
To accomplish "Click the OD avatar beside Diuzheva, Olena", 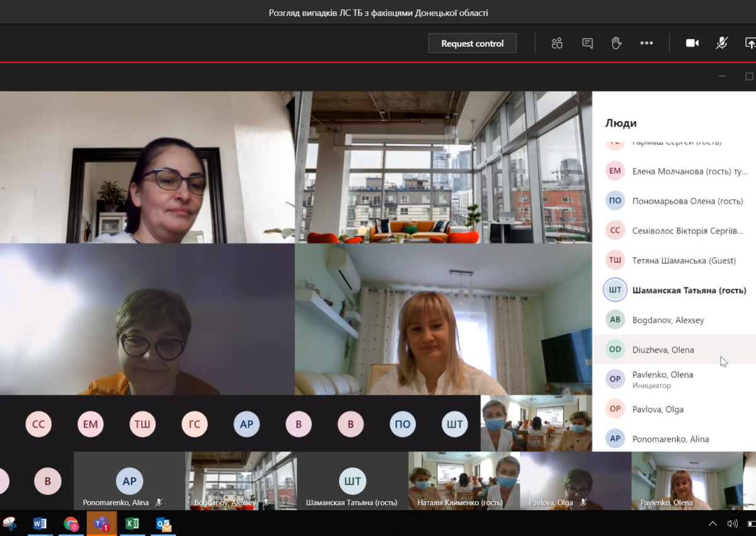I will 615,349.
